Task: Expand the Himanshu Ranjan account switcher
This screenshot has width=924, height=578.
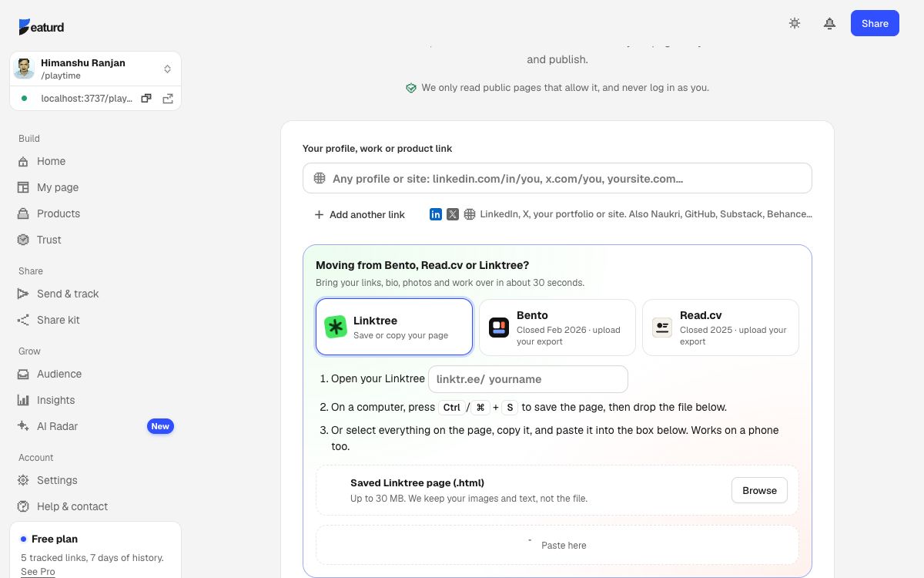Action: point(167,69)
